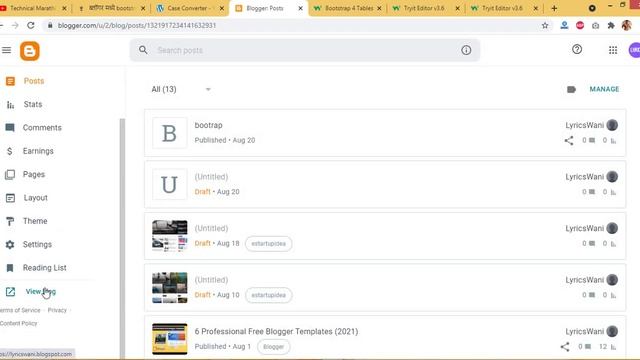The width and height of the screenshot is (640, 360).
Task: Close the Blogger Posts tab
Action: coord(300,8)
